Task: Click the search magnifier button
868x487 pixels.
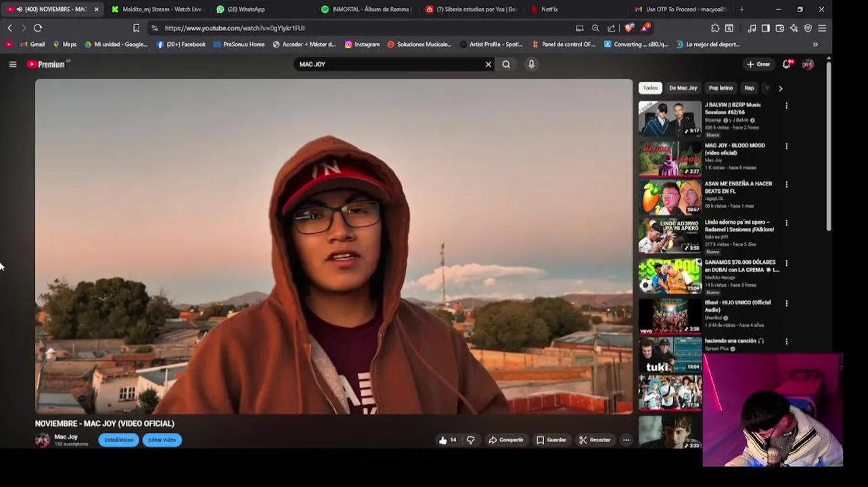Action: (x=506, y=64)
